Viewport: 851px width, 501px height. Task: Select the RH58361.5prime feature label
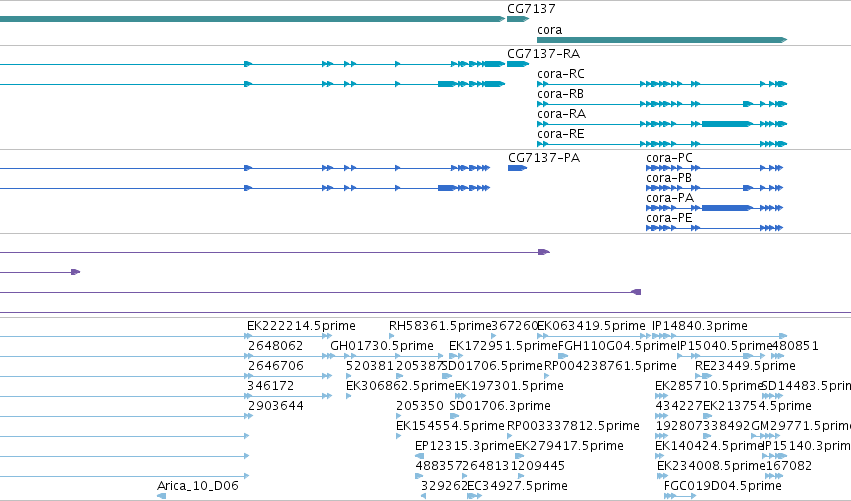point(440,326)
